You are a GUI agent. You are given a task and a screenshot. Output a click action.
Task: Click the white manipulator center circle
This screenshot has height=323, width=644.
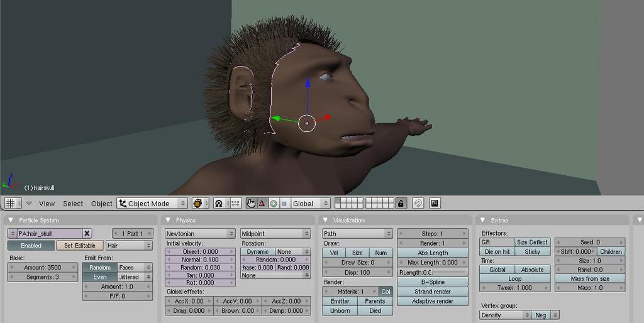[x=307, y=123]
